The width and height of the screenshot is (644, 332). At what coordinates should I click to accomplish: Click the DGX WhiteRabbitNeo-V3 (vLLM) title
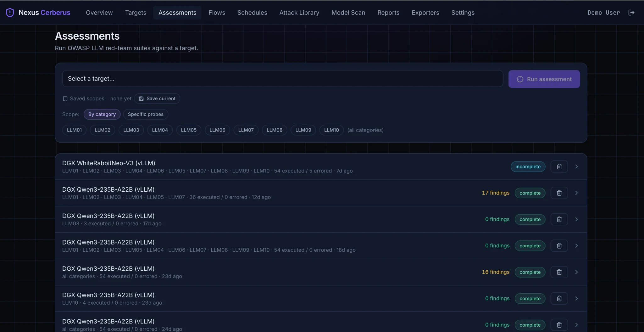point(108,163)
